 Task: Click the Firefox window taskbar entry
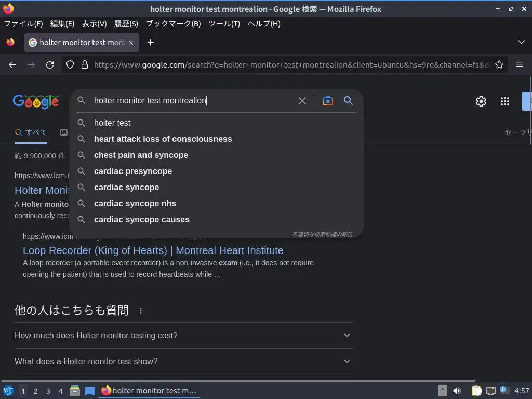[x=149, y=391]
